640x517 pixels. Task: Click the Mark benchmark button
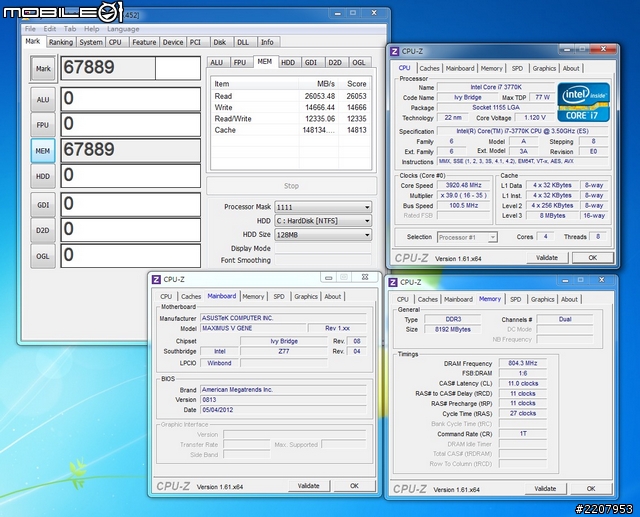(43, 69)
